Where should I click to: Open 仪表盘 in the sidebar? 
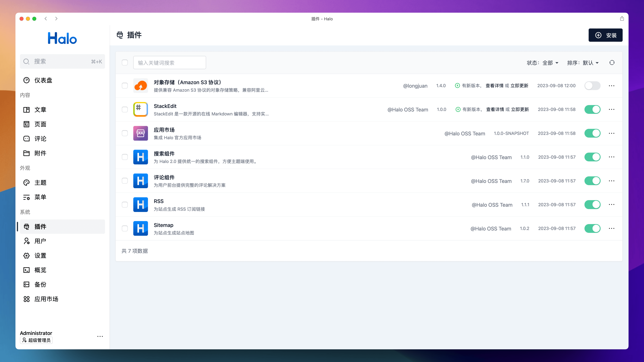tap(43, 80)
